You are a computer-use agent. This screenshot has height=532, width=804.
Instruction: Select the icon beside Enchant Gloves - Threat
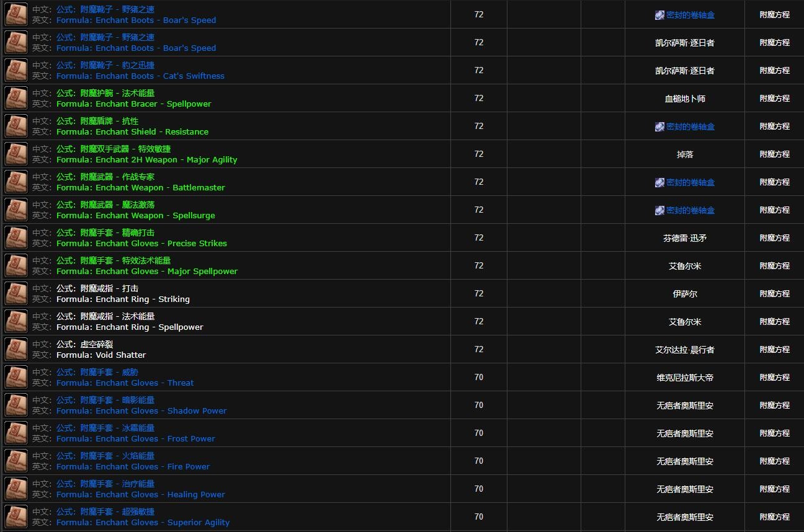pos(16,378)
